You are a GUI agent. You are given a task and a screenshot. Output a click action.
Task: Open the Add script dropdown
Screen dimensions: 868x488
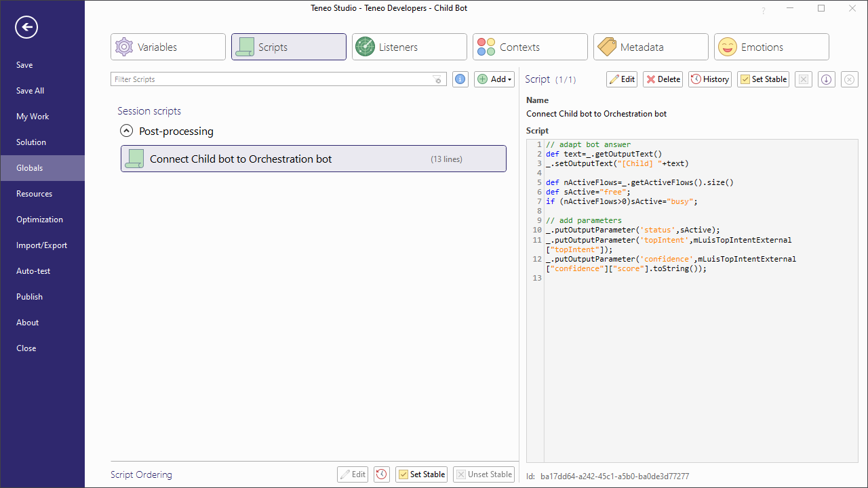pos(494,79)
